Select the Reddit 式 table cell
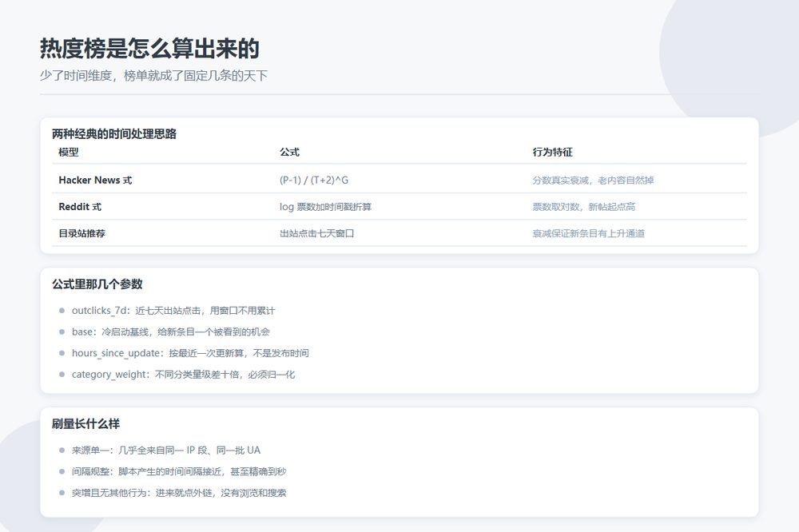 click(x=80, y=206)
